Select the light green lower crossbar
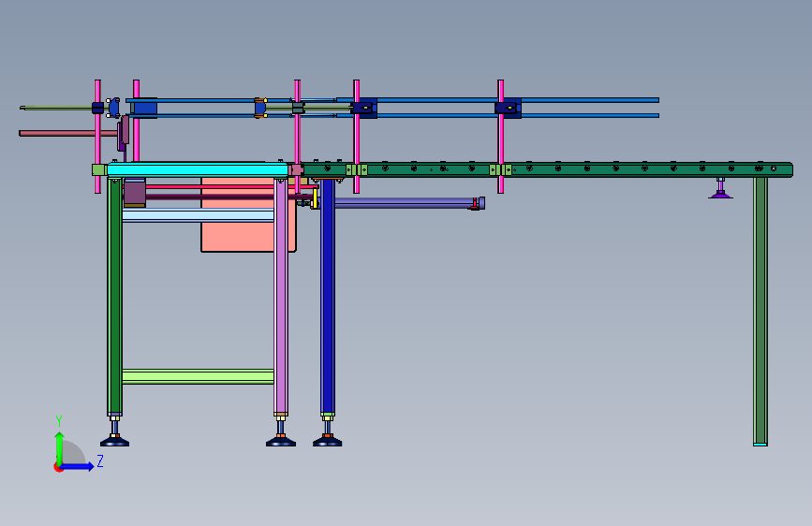This screenshot has width=812, height=526. pos(198,376)
